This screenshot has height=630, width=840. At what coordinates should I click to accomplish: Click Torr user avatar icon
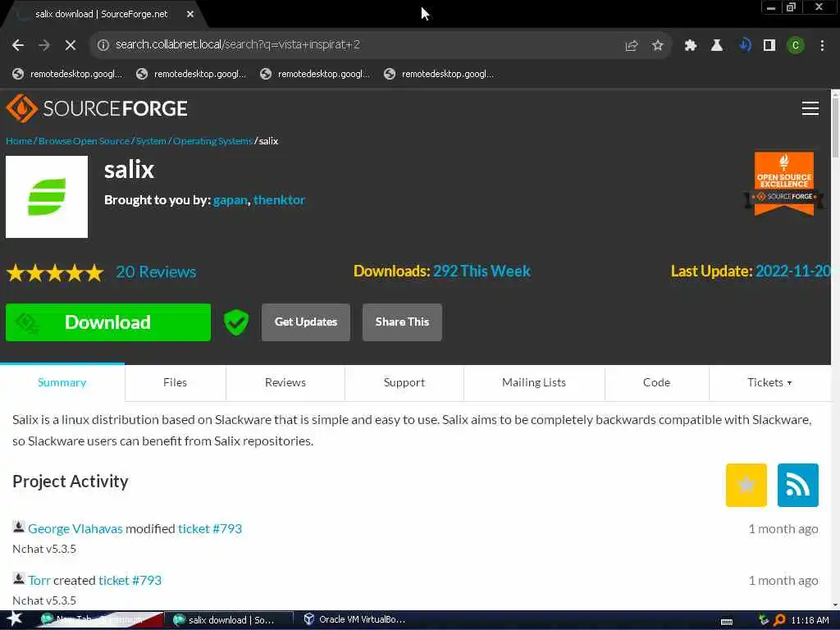pyautogui.click(x=19, y=578)
